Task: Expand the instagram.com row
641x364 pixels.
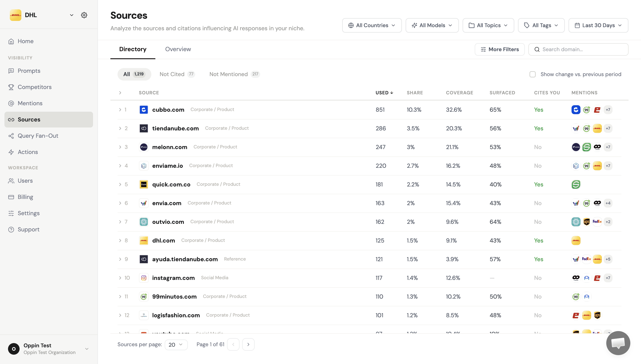Action: click(120, 278)
